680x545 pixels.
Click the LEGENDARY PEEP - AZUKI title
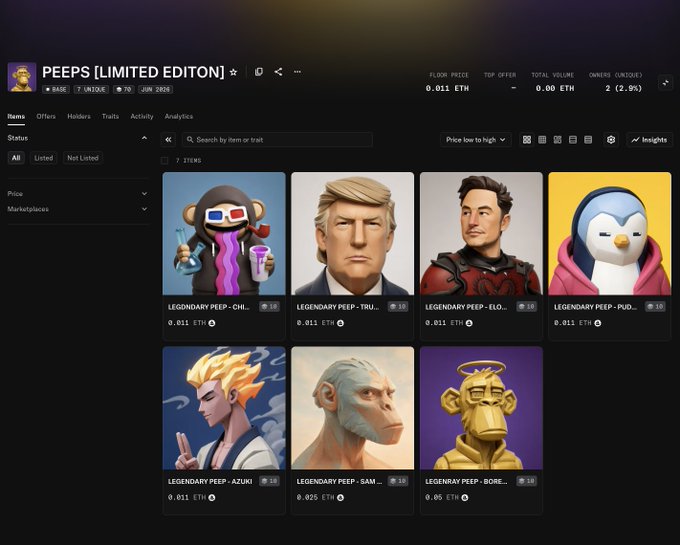click(210, 481)
